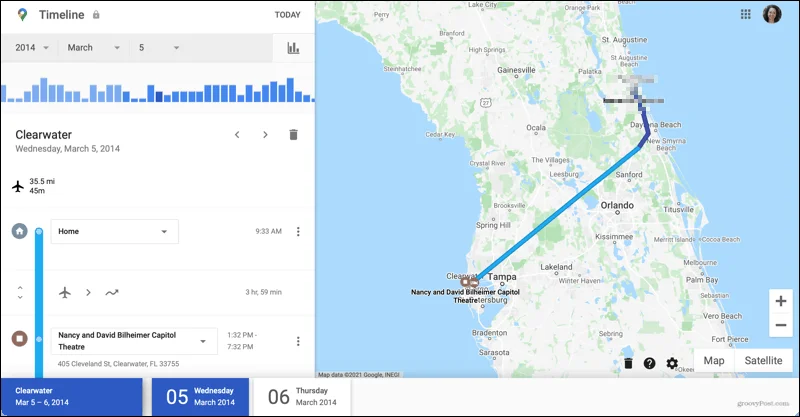Click the St. Augustine label on the map
Screen dimensions: 800x417
coord(624,40)
